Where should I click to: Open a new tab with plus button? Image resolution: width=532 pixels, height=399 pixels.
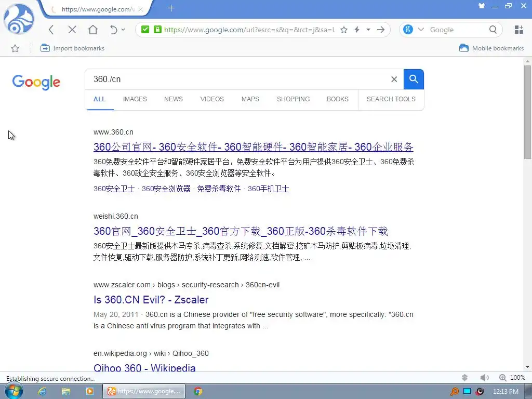click(171, 8)
